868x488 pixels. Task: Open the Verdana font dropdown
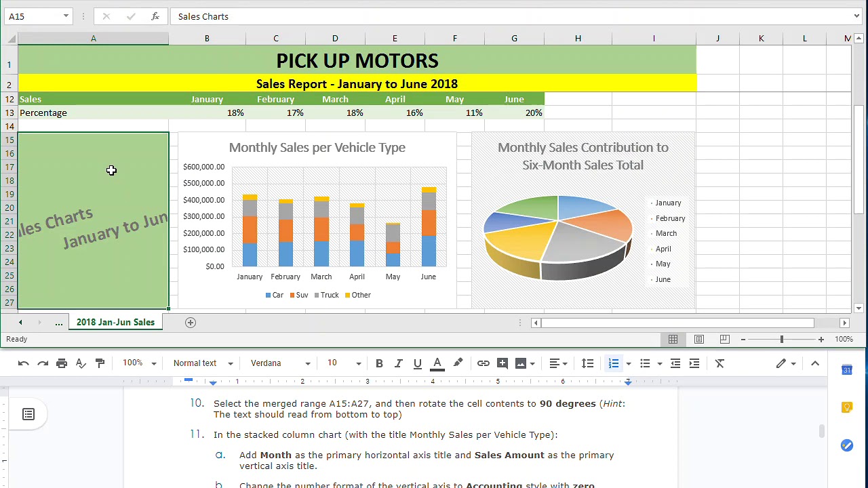coord(280,363)
